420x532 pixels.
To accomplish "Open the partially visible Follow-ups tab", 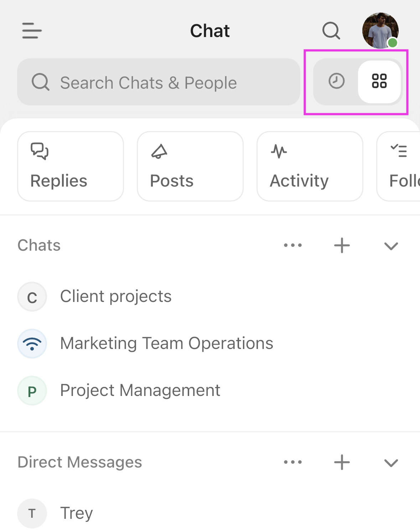I will [399, 166].
